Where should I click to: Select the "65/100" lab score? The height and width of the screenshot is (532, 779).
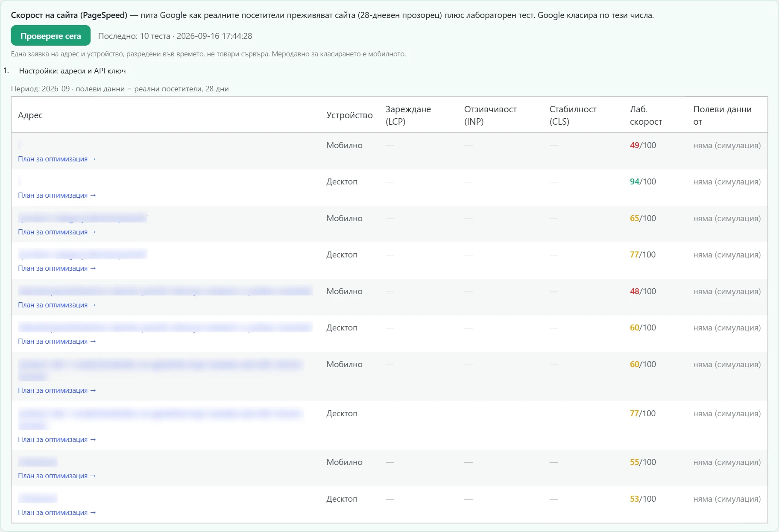643,218
